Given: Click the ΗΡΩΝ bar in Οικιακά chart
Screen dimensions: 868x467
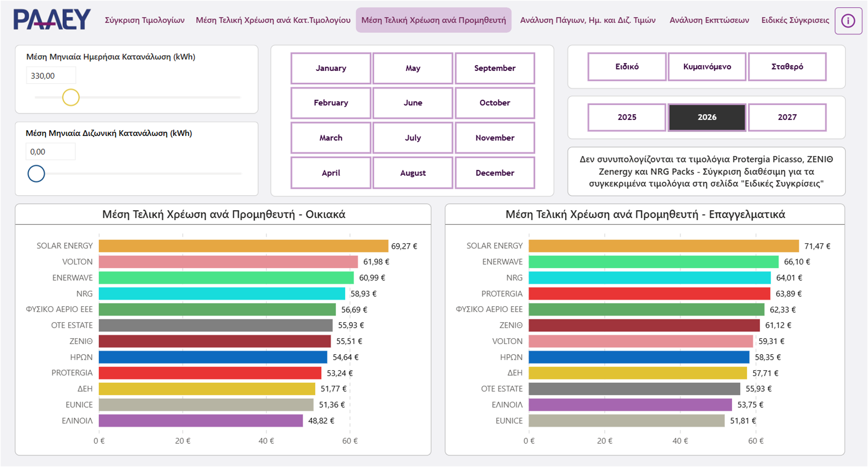Looking at the screenshot, I should [213, 357].
